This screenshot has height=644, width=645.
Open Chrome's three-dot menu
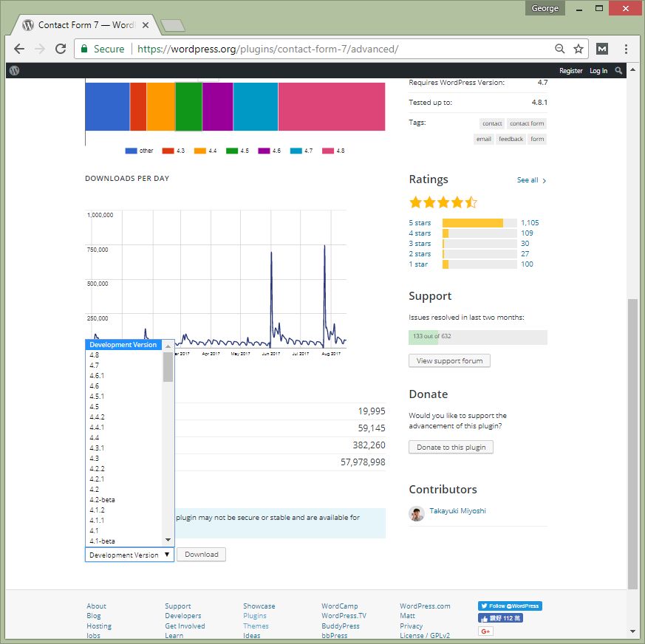click(626, 49)
